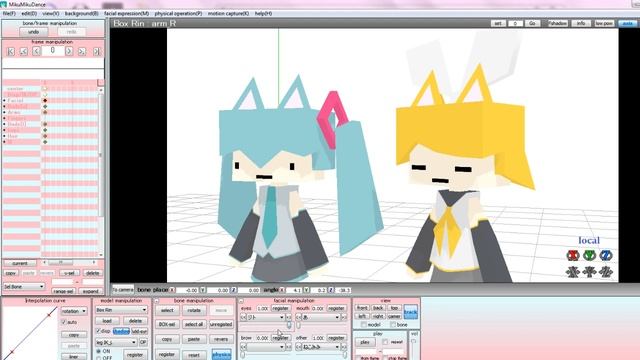Jump to previous keyframe
The height and width of the screenshot is (360, 640).
[24, 51]
